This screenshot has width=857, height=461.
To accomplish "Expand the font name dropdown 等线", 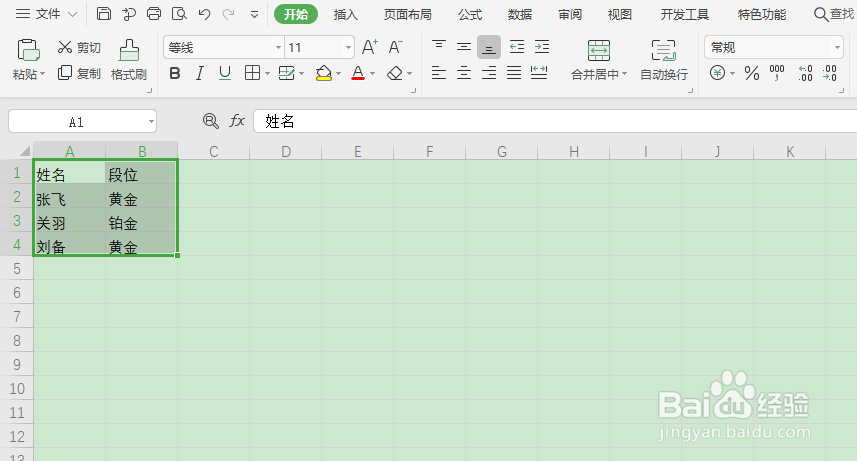I will coord(278,48).
